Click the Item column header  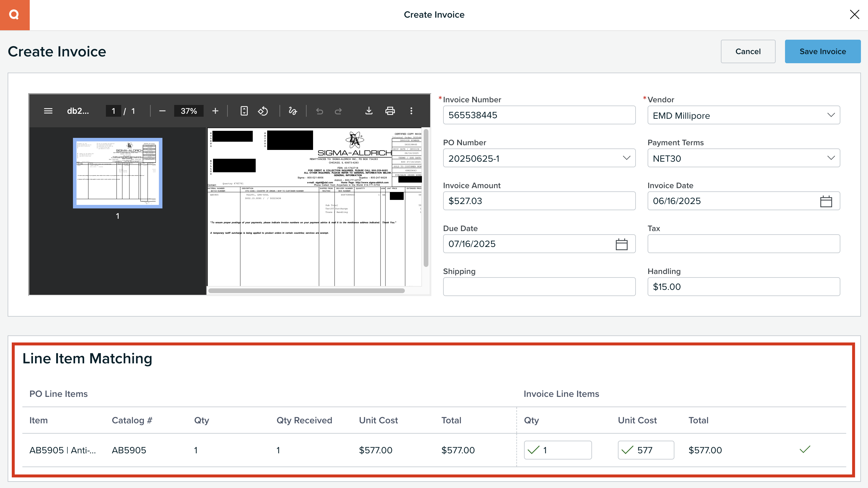tap(39, 420)
